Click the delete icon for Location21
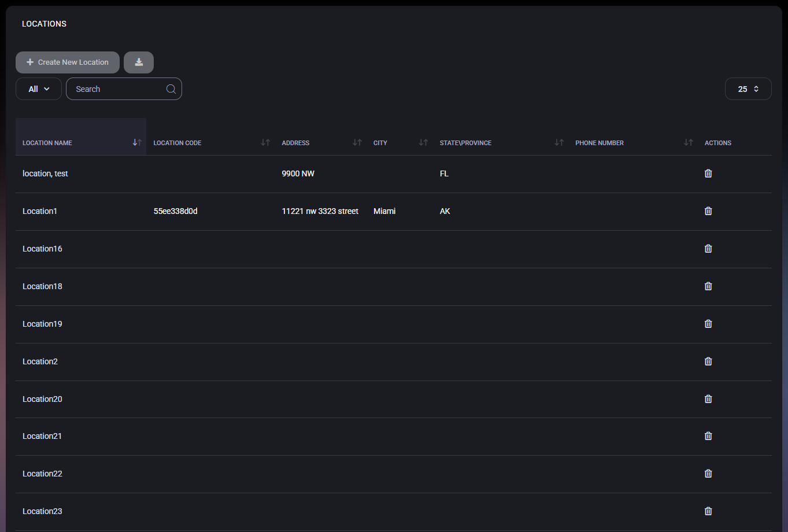This screenshot has height=532, width=788. tap(708, 436)
